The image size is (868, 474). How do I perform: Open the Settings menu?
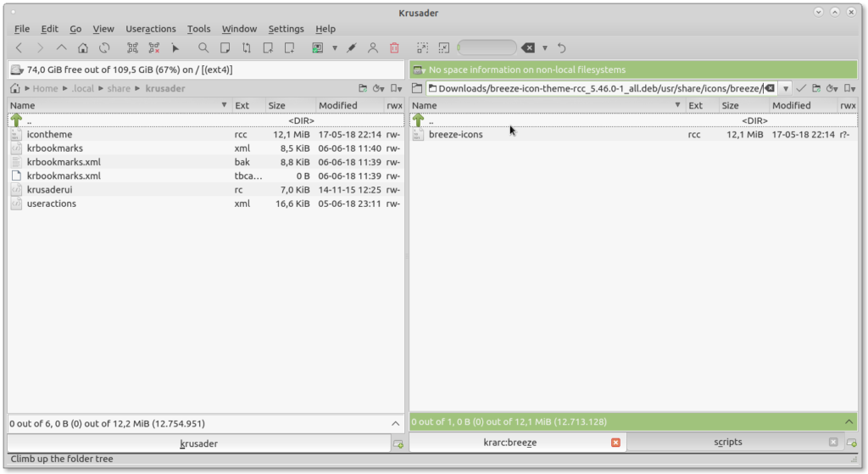coord(287,29)
